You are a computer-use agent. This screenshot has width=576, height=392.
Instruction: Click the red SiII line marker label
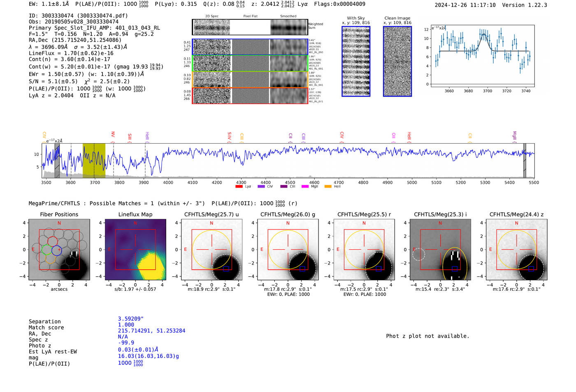coord(130,137)
